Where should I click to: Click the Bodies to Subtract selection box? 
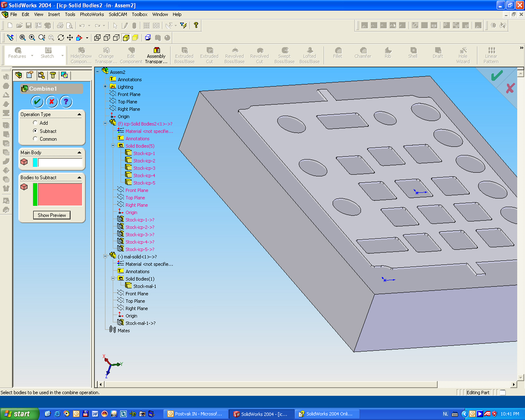coord(60,194)
